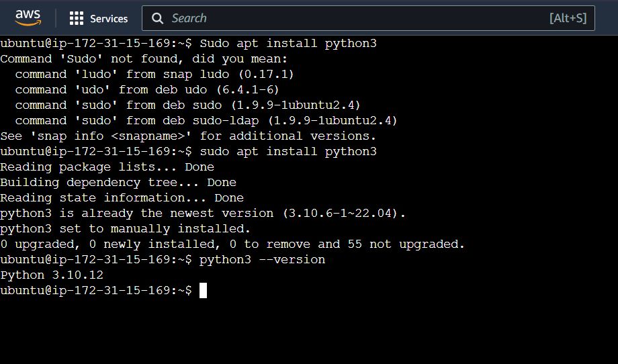Click 'python3 set to manually installed' line
The width and height of the screenshot is (618, 364).
[126, 228]
